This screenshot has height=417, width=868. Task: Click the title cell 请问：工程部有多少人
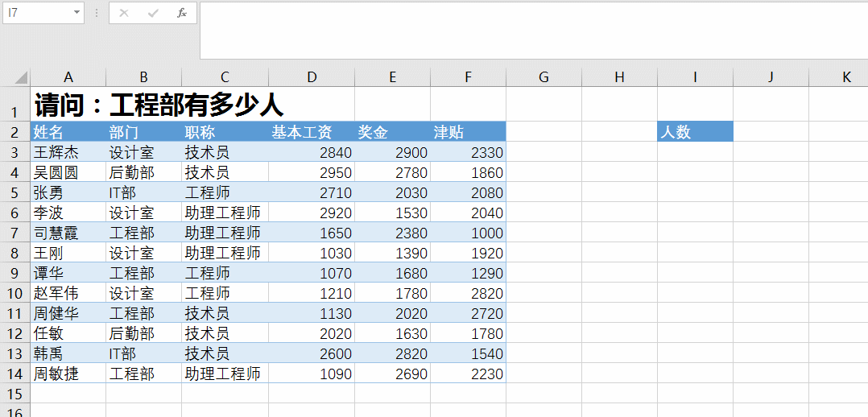point(159,105)
